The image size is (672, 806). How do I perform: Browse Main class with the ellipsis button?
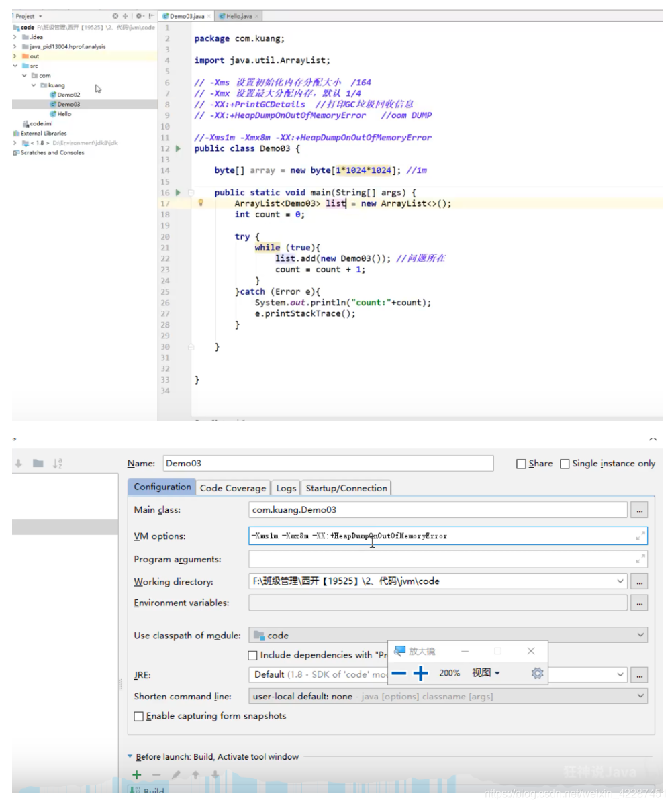coord(639,511)
